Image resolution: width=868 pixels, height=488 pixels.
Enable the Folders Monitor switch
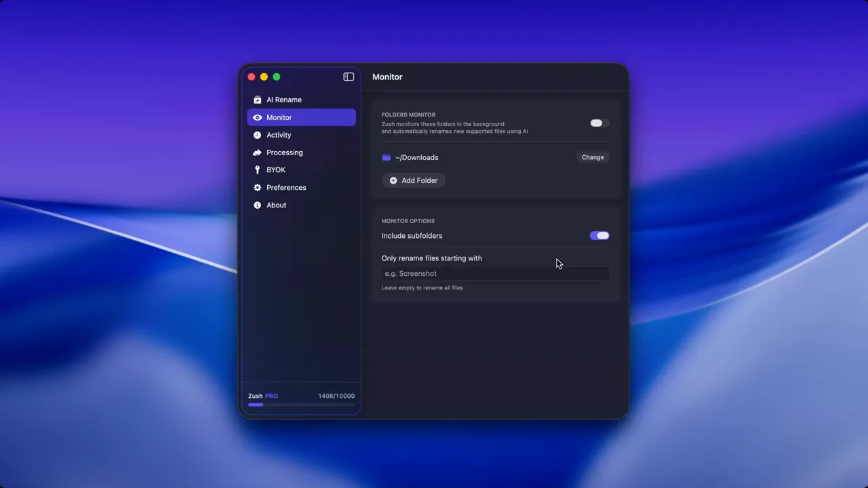coord(599,123)
